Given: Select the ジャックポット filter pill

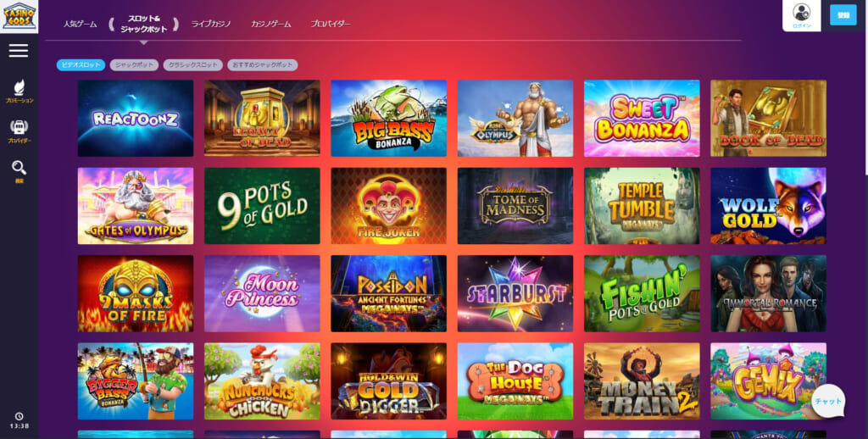Looking at the screenshot, I should coord(135,64).
